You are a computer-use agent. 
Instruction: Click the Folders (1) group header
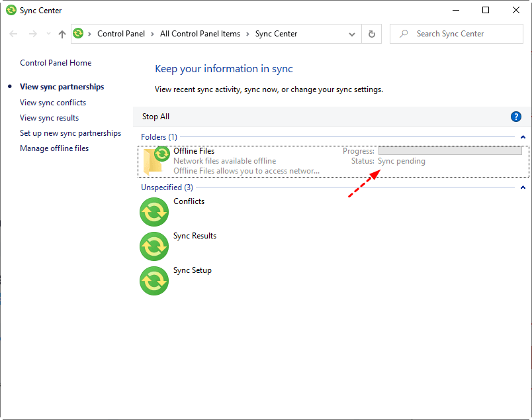(159, 137)
